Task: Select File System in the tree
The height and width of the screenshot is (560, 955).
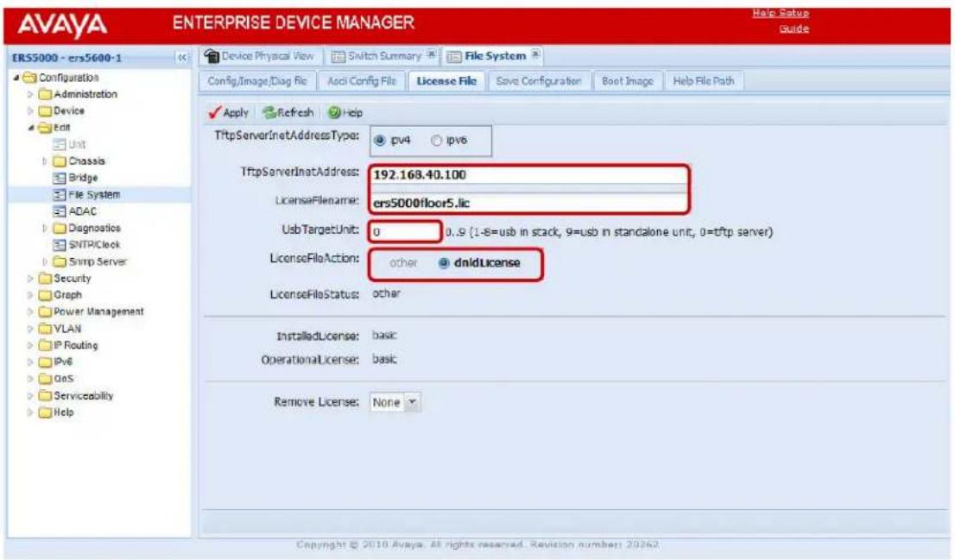Action: (x=94, y=195)
